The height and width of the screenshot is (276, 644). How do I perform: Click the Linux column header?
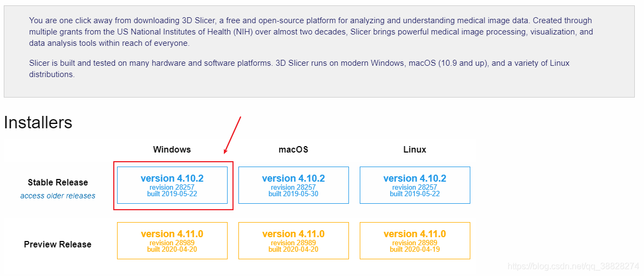click(415, 149)
